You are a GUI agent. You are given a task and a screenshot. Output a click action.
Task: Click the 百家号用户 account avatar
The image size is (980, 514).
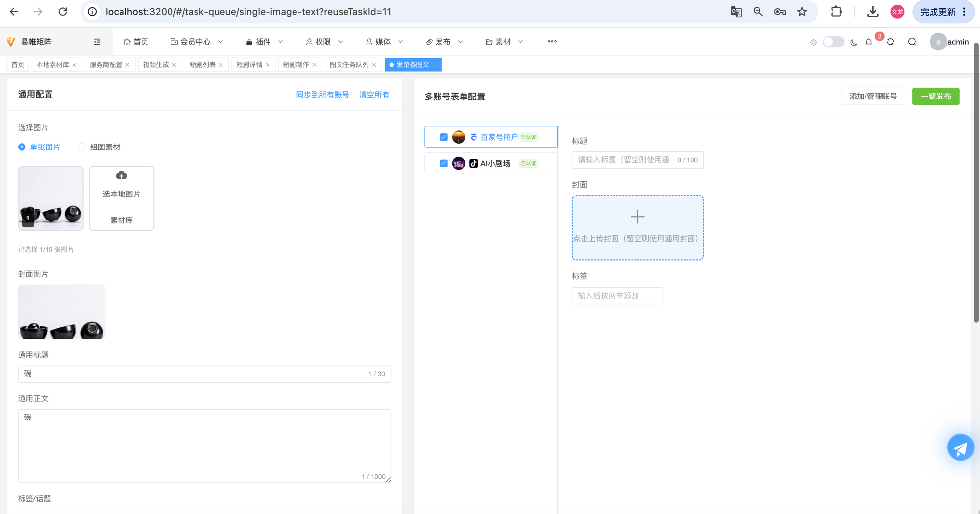click(x=459, y=137)
